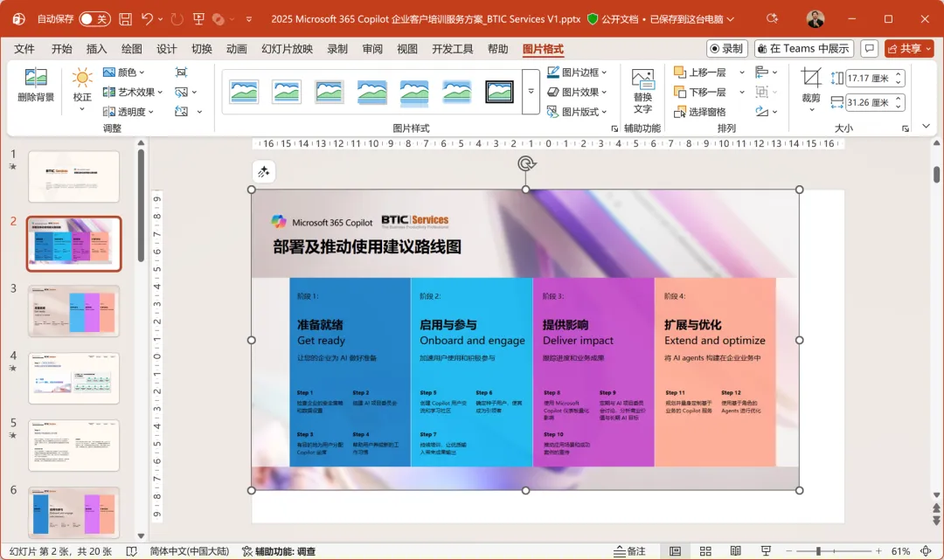Expand the picture styles gallery

(x=531, y=92)
